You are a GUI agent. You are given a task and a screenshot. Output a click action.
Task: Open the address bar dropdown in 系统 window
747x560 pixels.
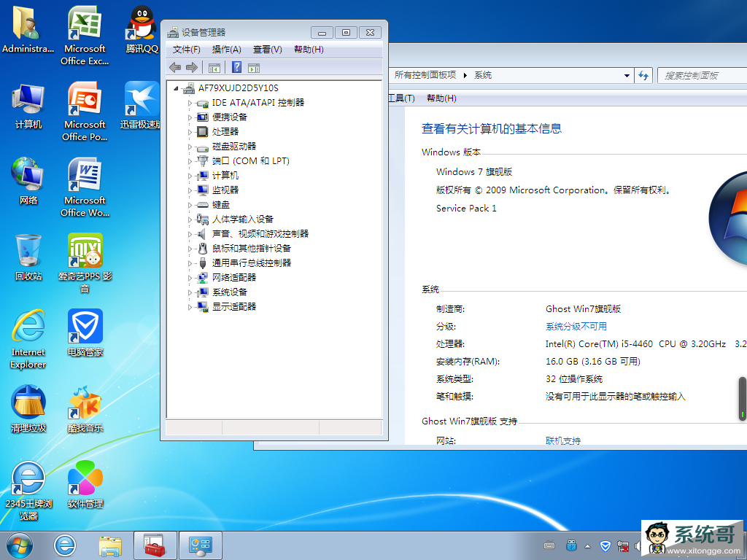[x=627, y=76]
